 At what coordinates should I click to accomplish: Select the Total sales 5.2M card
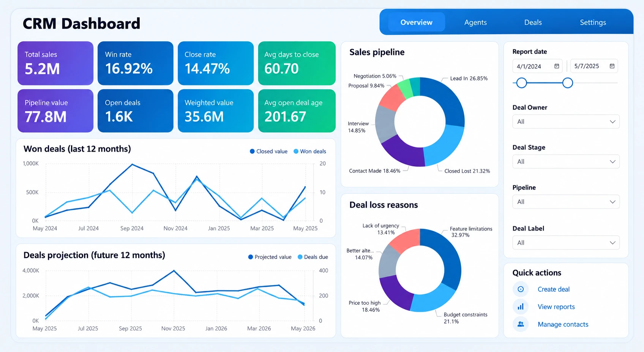[55, 63]
